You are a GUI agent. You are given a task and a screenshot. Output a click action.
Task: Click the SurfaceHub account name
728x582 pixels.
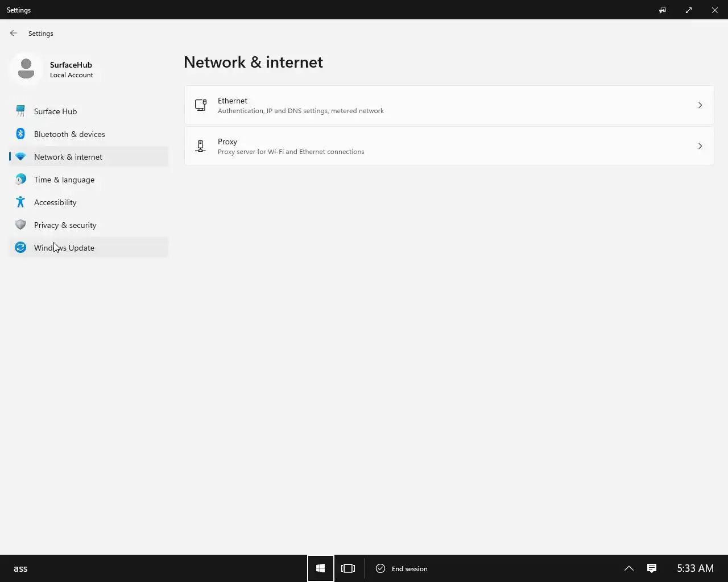71,65
